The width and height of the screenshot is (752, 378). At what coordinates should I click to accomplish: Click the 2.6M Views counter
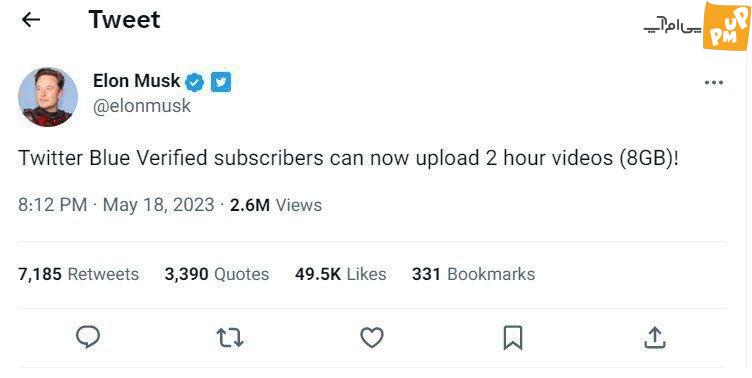(276, 205)
